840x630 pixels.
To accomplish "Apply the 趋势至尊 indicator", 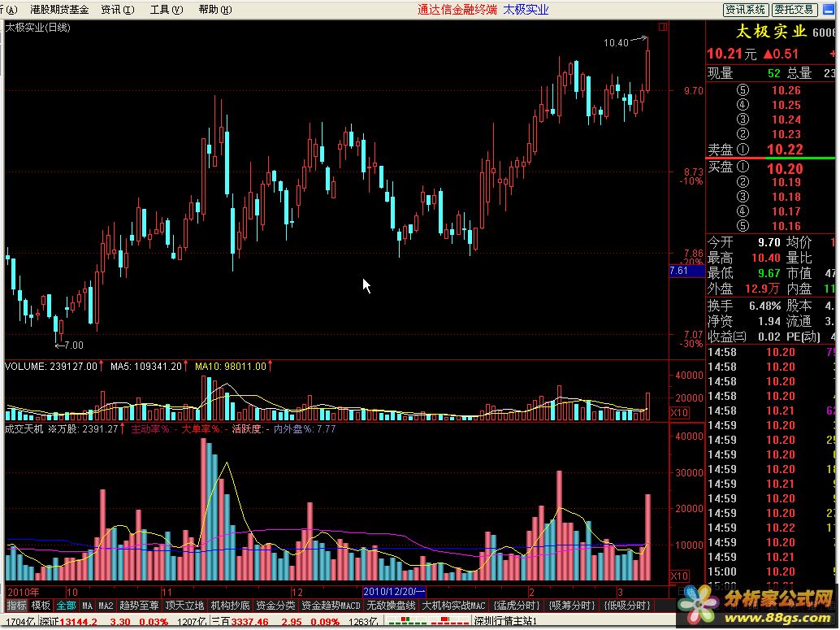I will click(x=139, y=606).
